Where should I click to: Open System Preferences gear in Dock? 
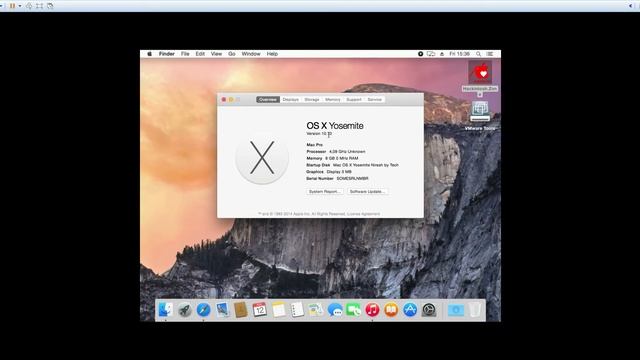click(x=429, y=310)
